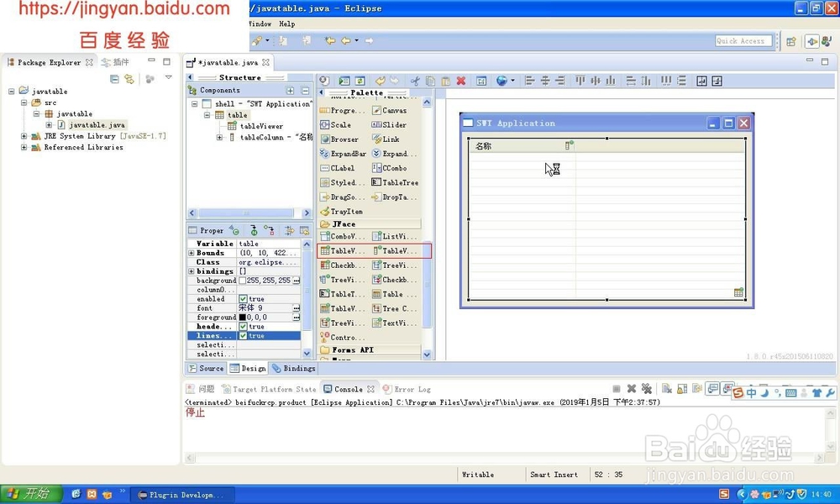Select the CCombo palette item
Image resolution: width=840 pixels, height=504 pixels.
390,168
